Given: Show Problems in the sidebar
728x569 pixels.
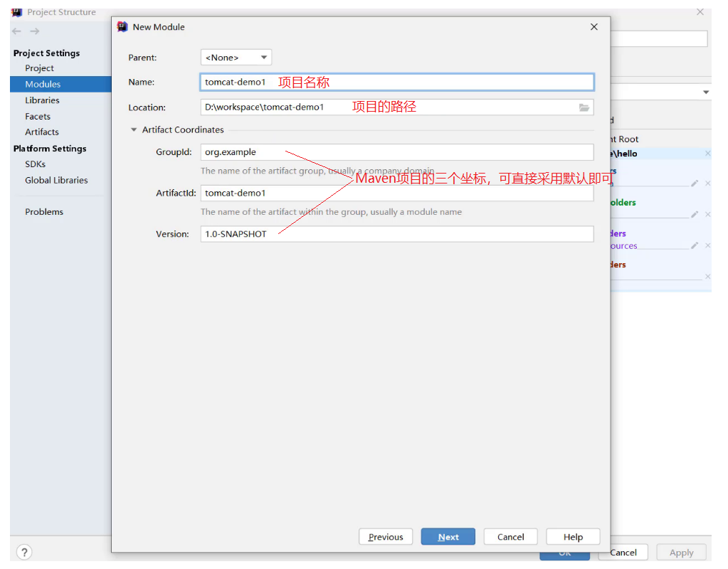Looking at the screenshot, I should (44, 212).
